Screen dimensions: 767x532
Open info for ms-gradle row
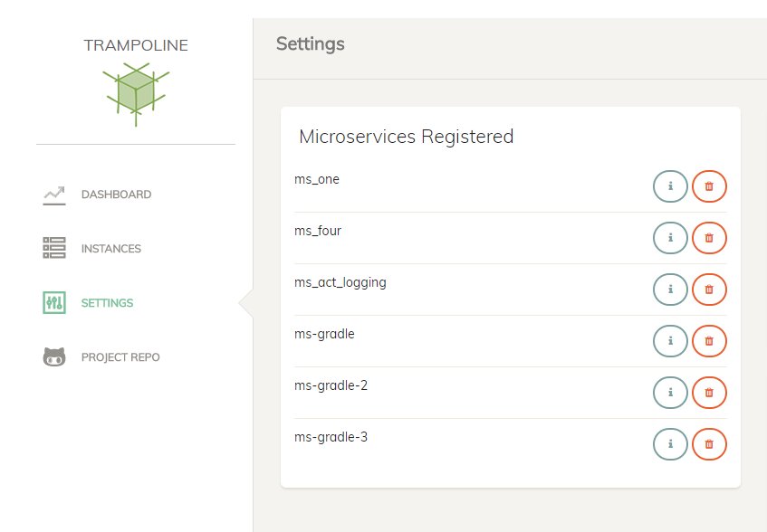[x=670, y=341]
